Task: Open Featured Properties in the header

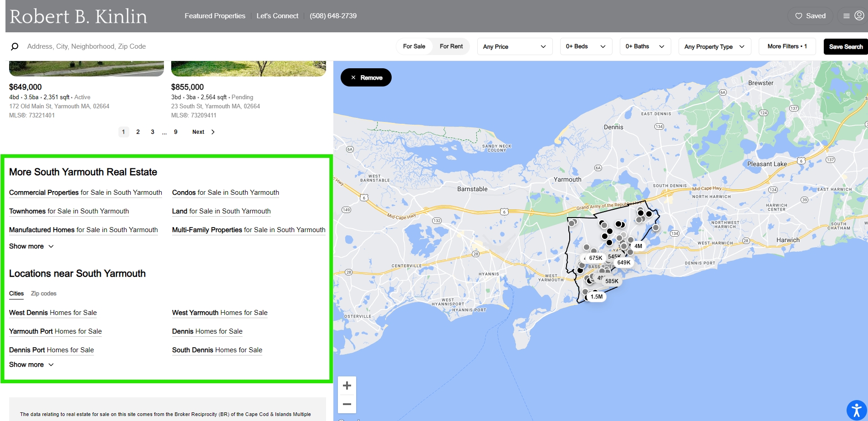Action: pyautogui.click(x=215, y=16)
